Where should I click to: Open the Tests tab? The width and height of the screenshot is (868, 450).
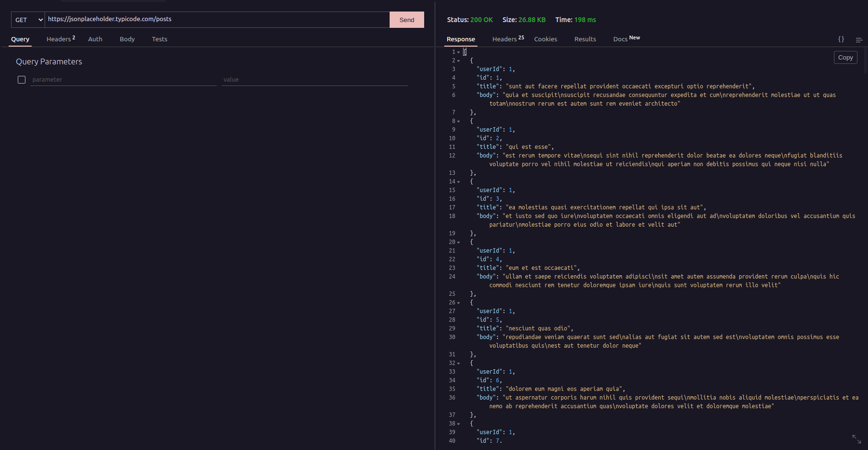point(159,39)
